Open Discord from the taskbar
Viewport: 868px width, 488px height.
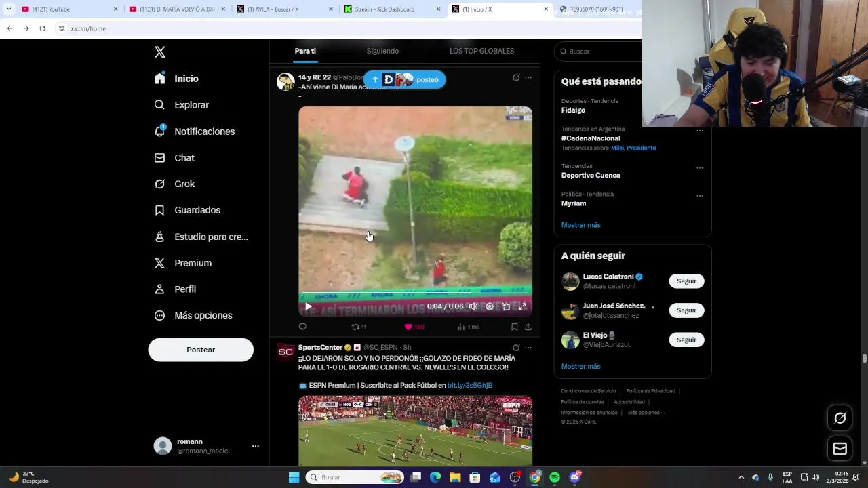point(575,477)
